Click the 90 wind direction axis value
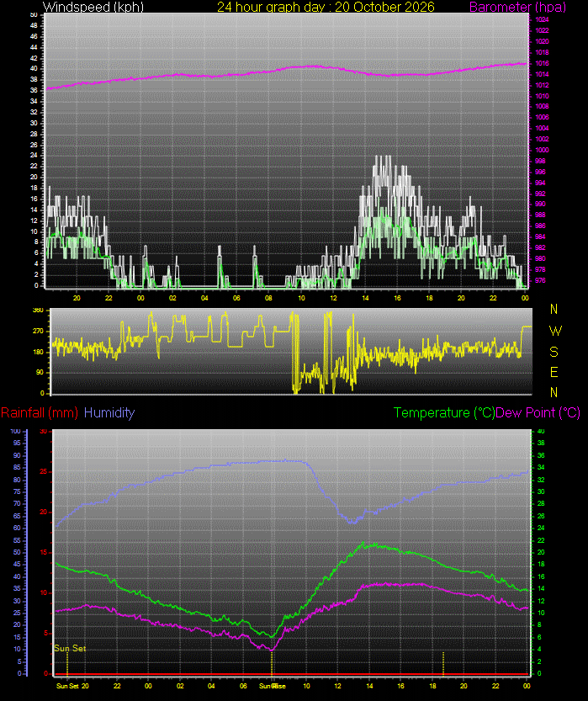Screen dimensions: 588x701 (40, 372)
